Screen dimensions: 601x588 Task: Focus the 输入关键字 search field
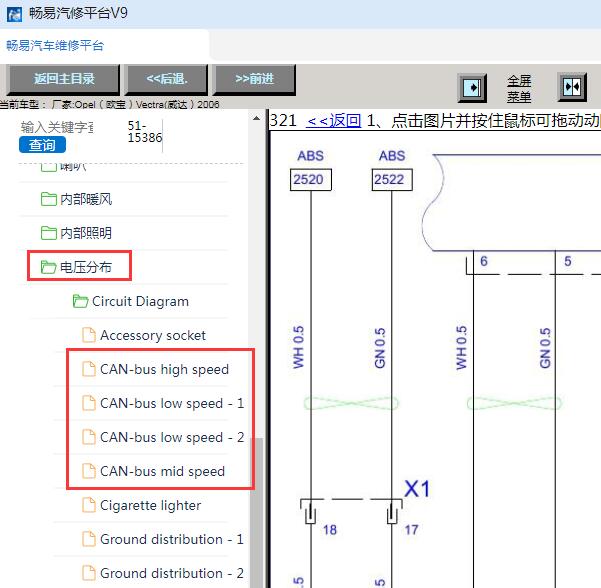click(57, 127)
